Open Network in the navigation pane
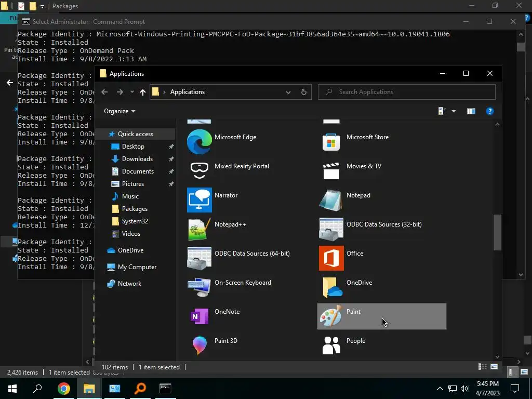 (129, 284)
